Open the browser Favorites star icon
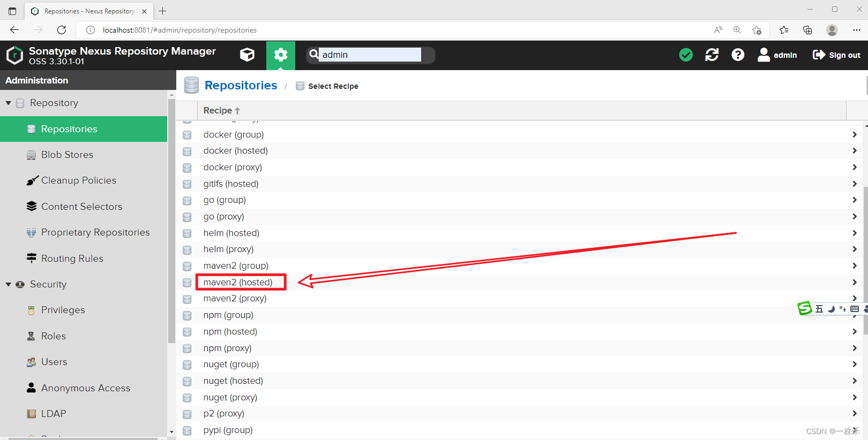 click(x=784, y=30)
